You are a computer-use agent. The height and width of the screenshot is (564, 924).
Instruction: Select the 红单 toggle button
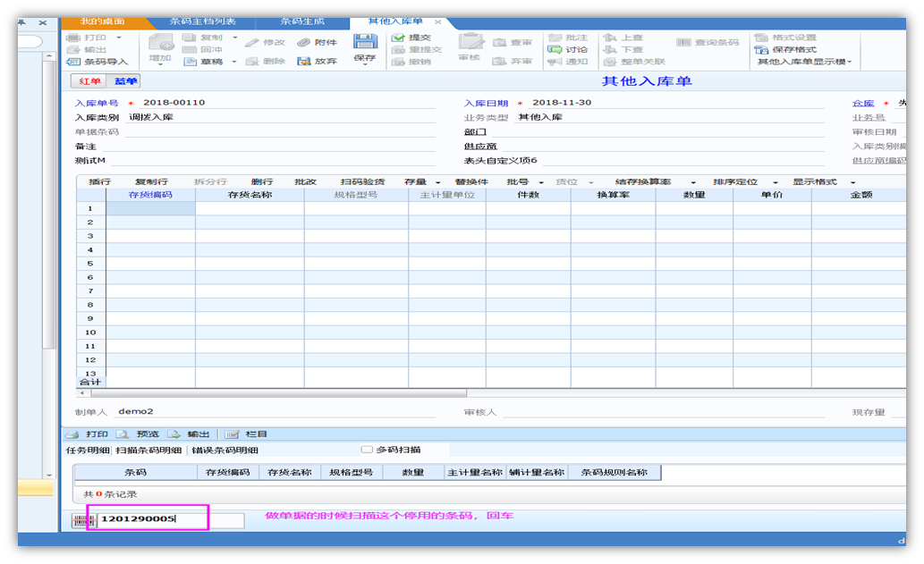coord(89,81)
